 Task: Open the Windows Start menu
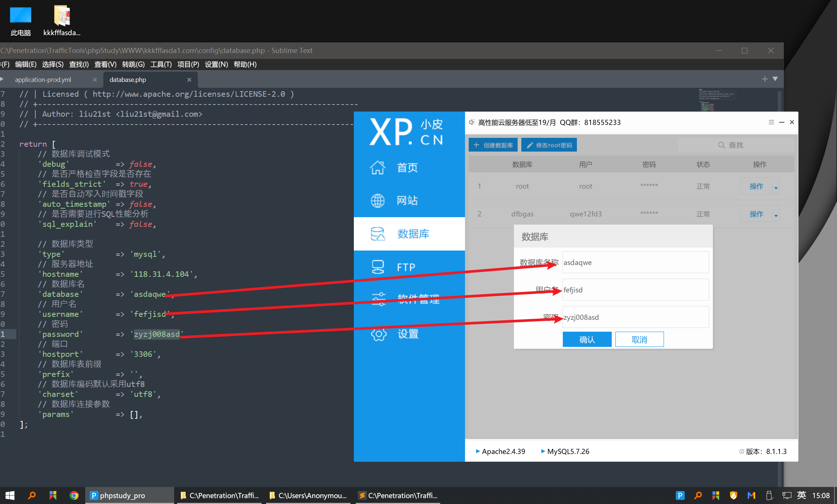click(x=10, y=495)
